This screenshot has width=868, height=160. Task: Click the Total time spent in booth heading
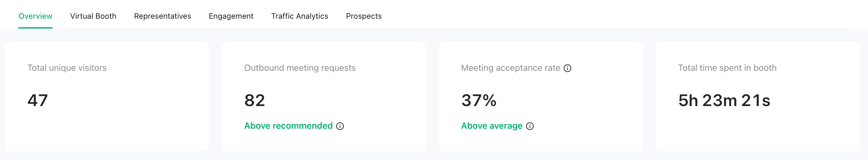click(727, 68)
